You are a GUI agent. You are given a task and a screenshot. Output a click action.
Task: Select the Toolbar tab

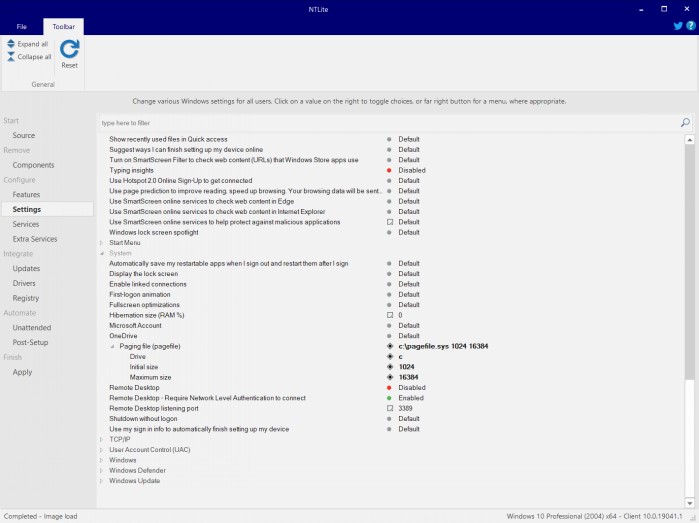(63, 26)
